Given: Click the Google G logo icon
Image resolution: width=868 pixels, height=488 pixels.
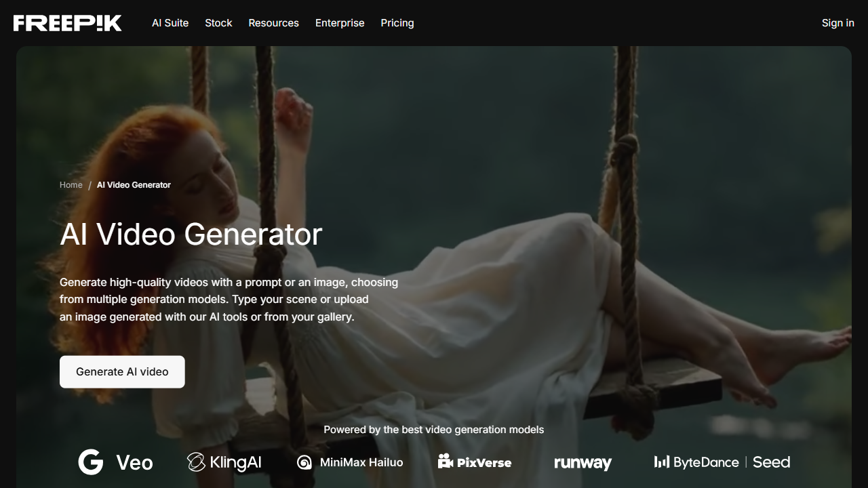Looking at the screenshot, I should 91,462.
